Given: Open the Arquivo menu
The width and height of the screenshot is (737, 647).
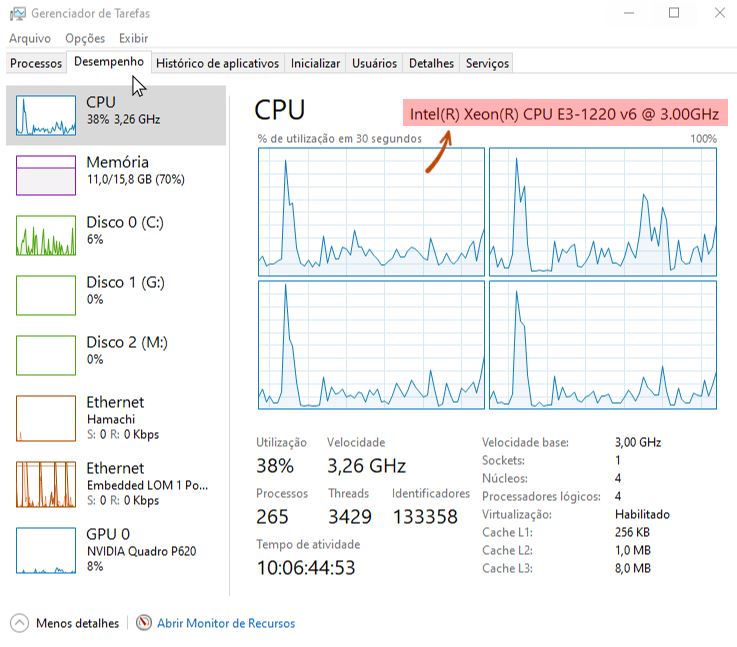Looking at the screenshot, I should [x=30, y=38].
